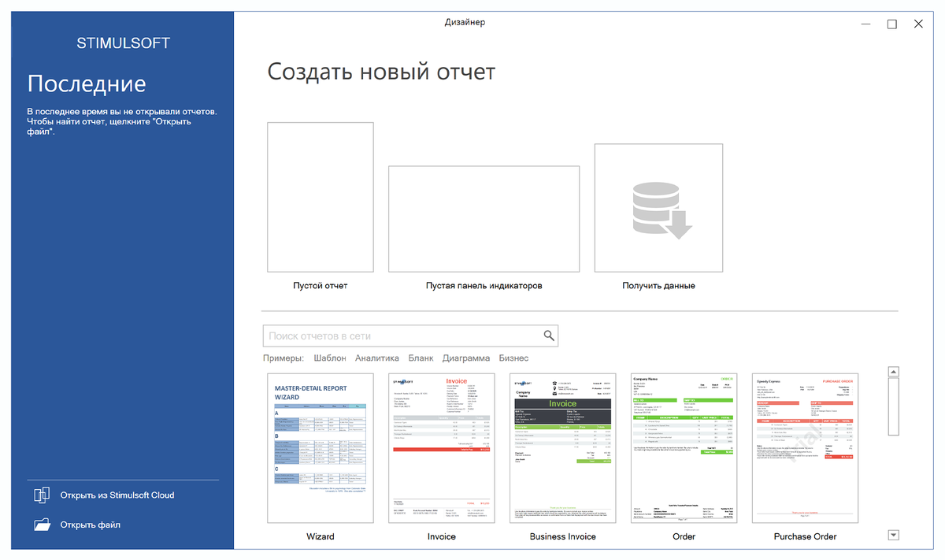945x560 pixels.
Task: Open the 'Открыть файл' link
Action: click(x=91, y=525)
